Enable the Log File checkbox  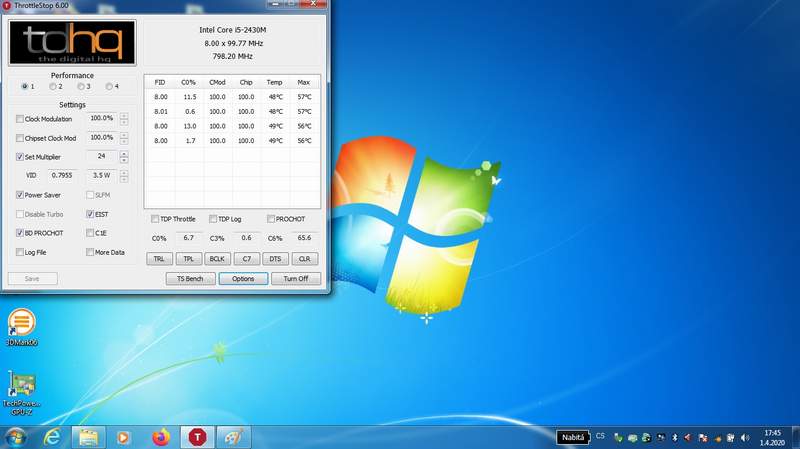pos(19,252)
